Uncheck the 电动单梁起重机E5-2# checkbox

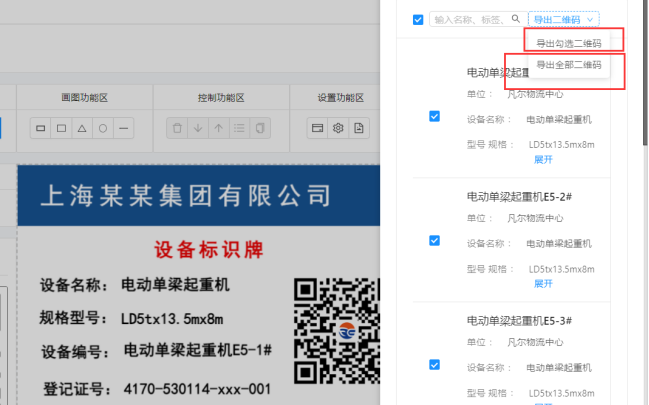point(434,240)
